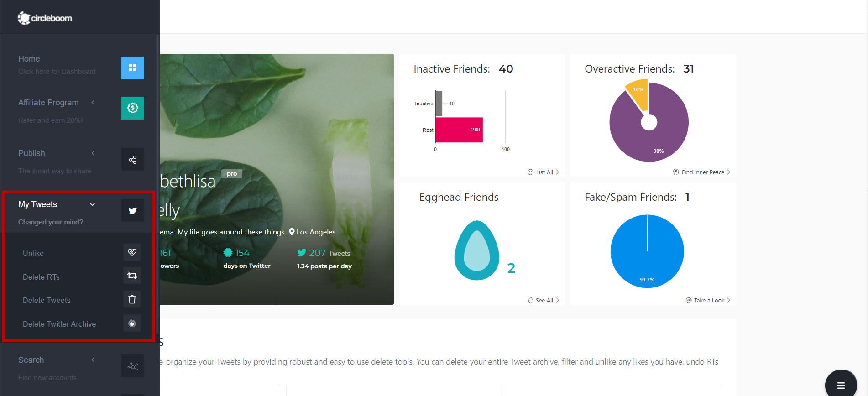Click the Search network nodes icon
This screenshot has width=868, height=396.
point(132,366)
